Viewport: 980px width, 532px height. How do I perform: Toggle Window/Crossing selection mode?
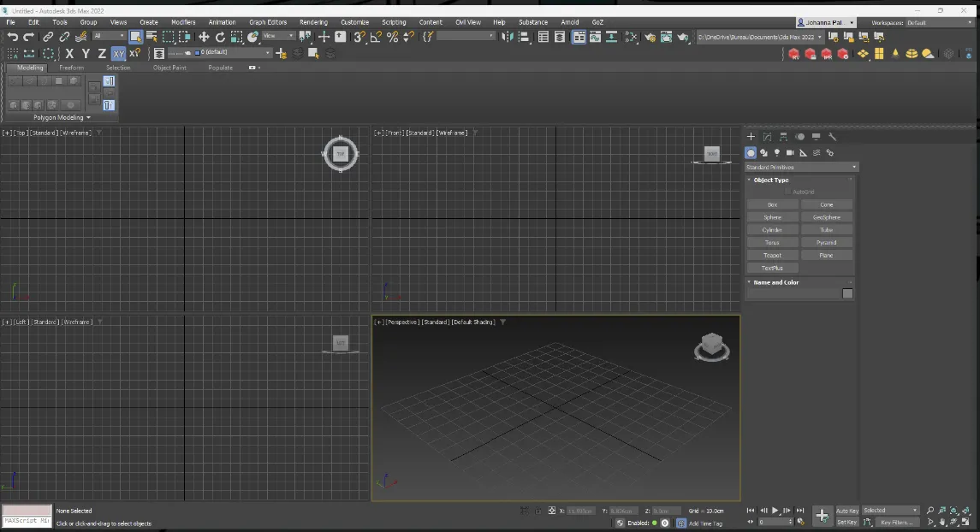184,37
